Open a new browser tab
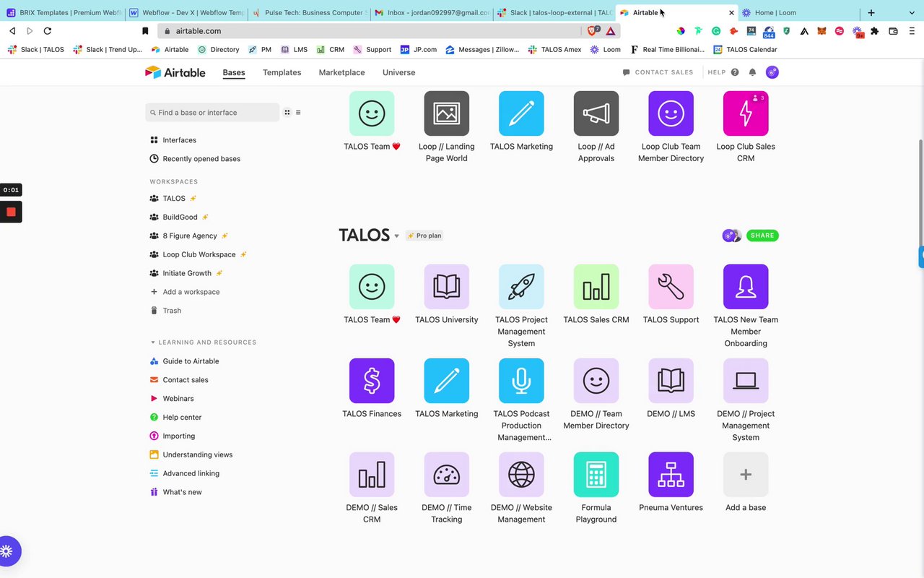This screenshot has height=578, width=924. [871, 12]
